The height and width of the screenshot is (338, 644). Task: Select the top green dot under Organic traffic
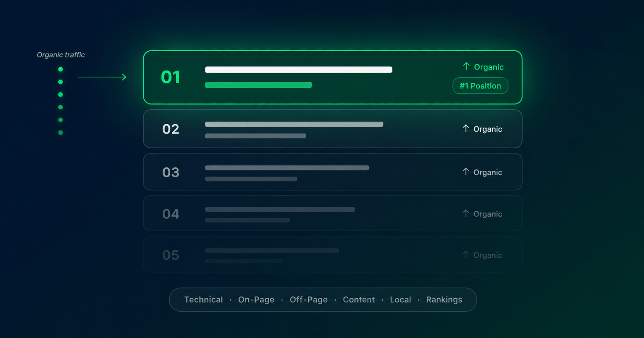(x=61, y=69)
